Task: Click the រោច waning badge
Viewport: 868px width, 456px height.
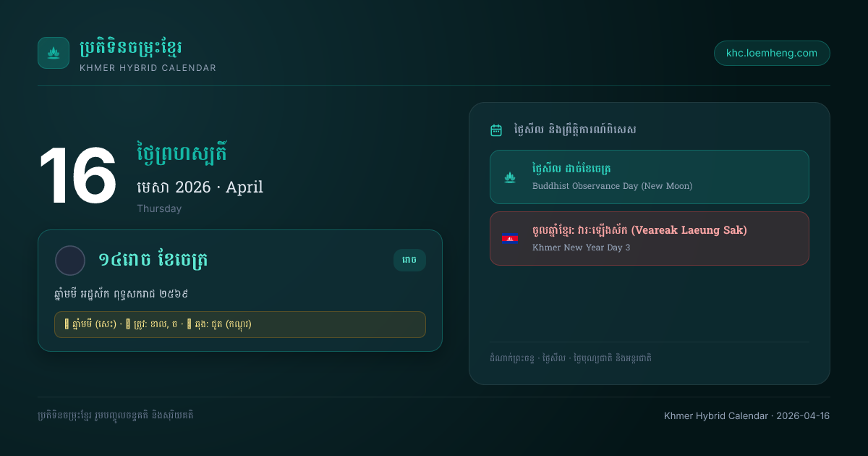Action: [x=409, y=260]
